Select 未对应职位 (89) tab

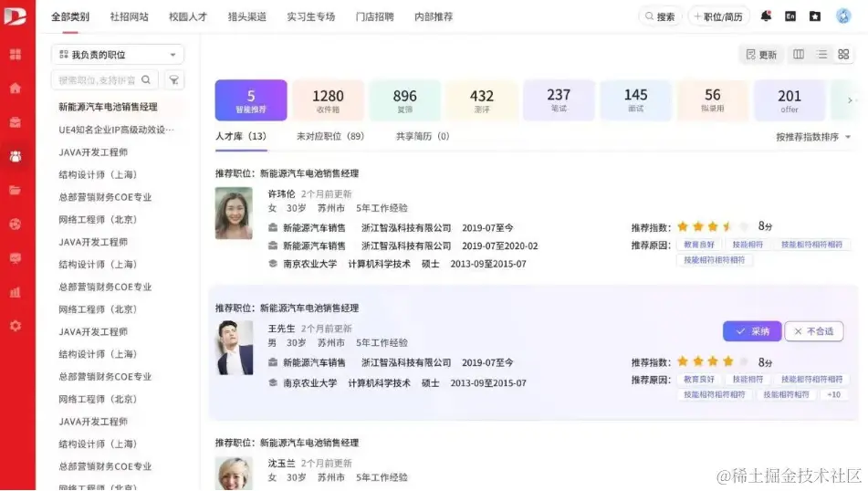tap(330, 136)
